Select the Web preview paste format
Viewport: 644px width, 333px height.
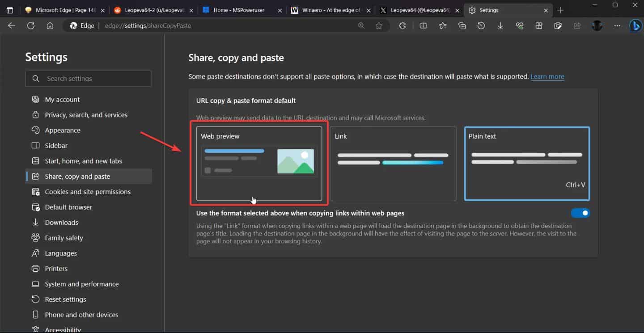pos(259,164)
